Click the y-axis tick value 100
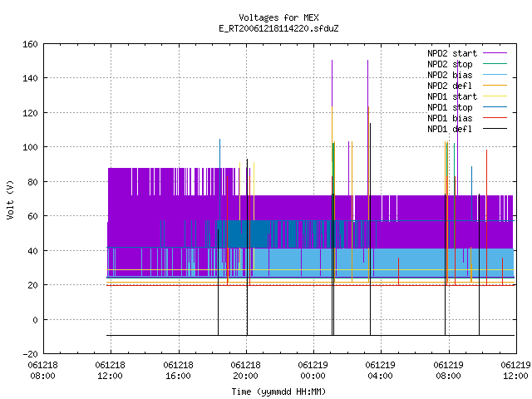The image size is (532, 399). click(30, 147)
